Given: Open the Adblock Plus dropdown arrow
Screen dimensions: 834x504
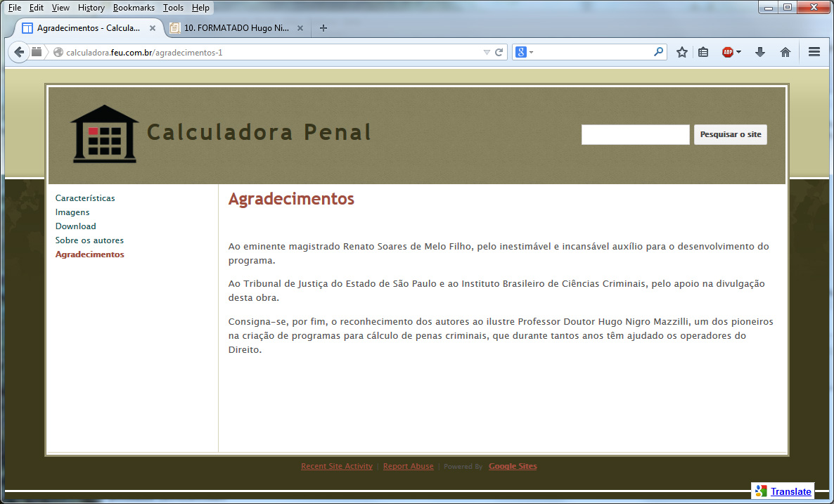Looking at the screenshot, I should [739, 52].
